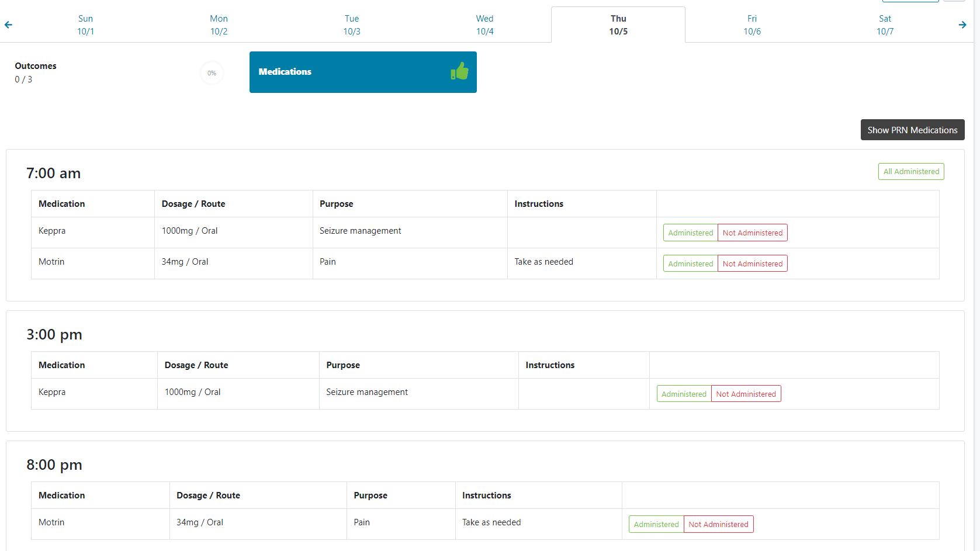Screen dimensions: 980x551
Task: Mark all 7:00 am medications administered
Action: click(x=910, y=171)
